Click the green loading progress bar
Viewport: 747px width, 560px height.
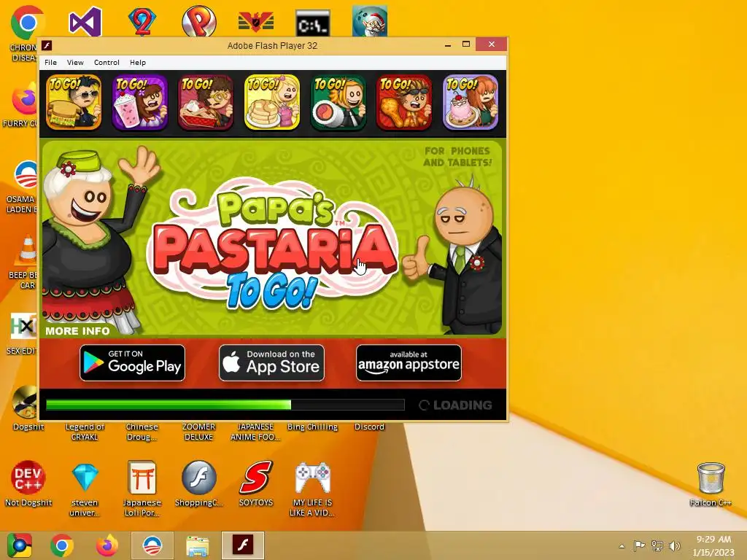pos(225,405)
